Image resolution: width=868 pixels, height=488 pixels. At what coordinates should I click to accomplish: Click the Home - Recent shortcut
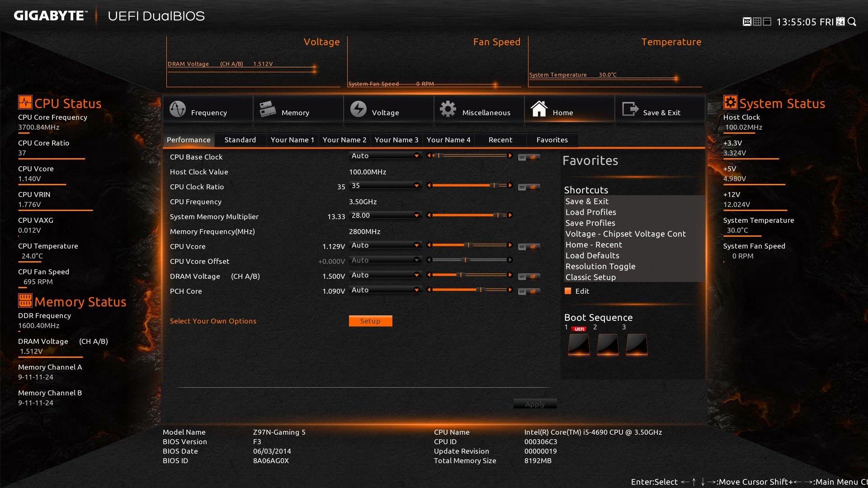pos(594,244)
